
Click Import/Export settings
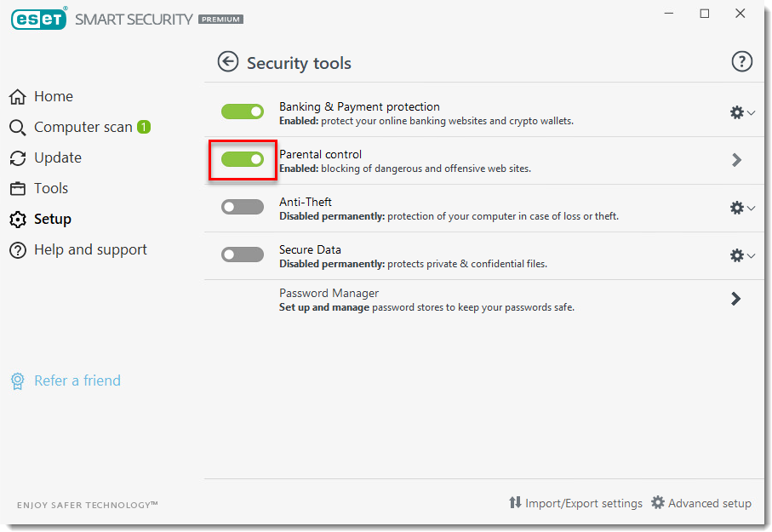575,503
